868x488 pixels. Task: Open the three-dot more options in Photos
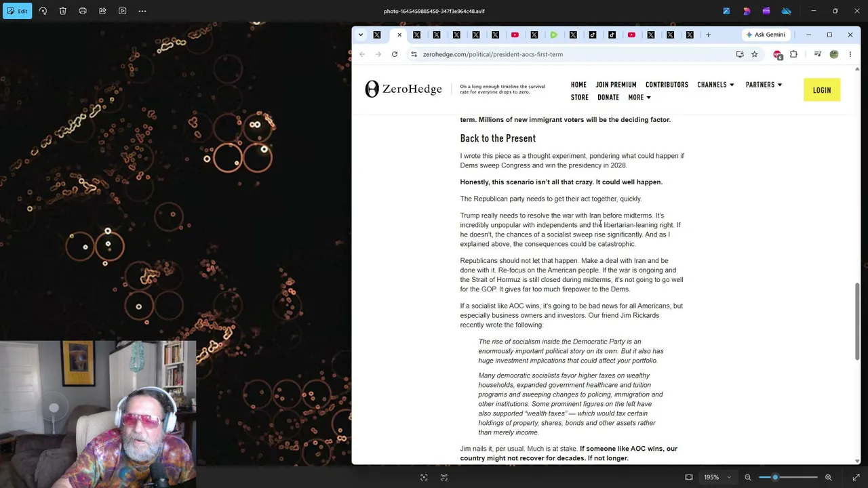click(142, 11)
